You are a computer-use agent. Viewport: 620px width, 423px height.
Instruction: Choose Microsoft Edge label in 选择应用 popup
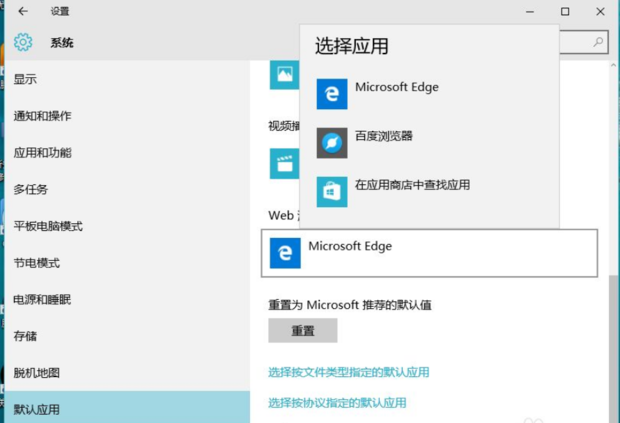397,87
